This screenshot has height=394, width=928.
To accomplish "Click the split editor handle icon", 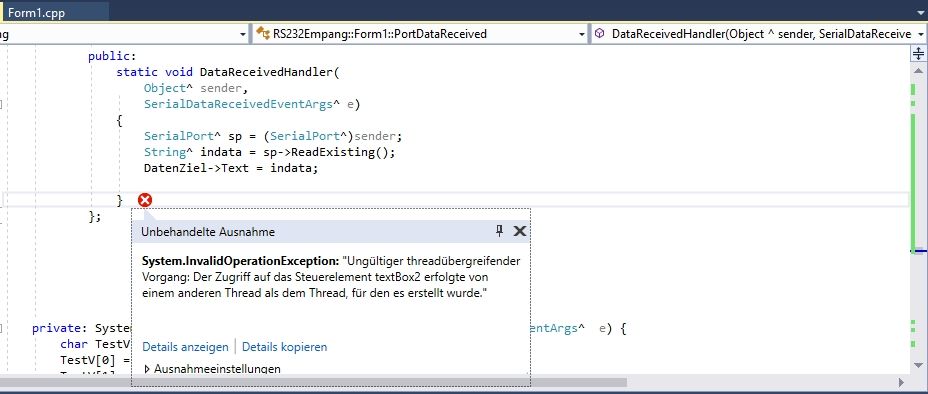I will pos(918,54).
